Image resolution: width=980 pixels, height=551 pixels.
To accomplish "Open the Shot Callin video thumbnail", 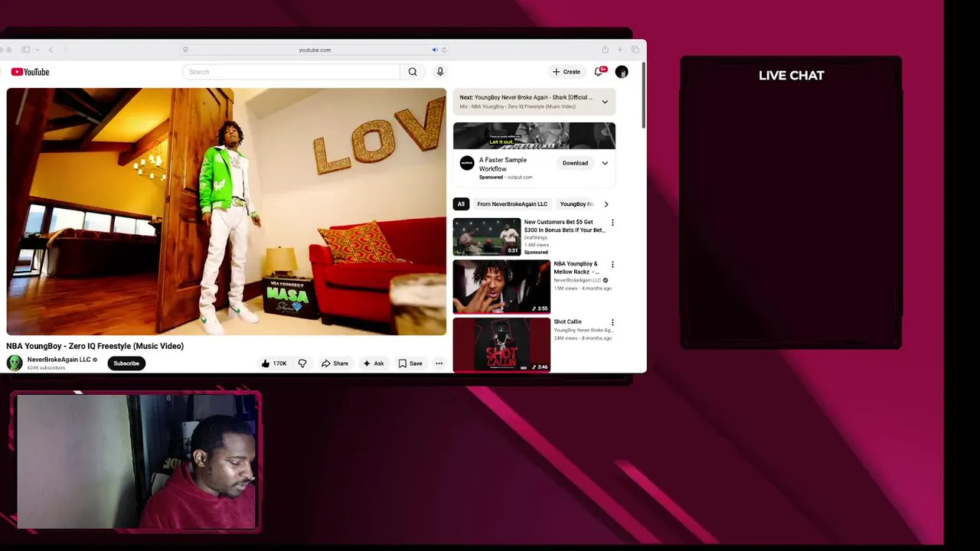I will coord(501,345).
